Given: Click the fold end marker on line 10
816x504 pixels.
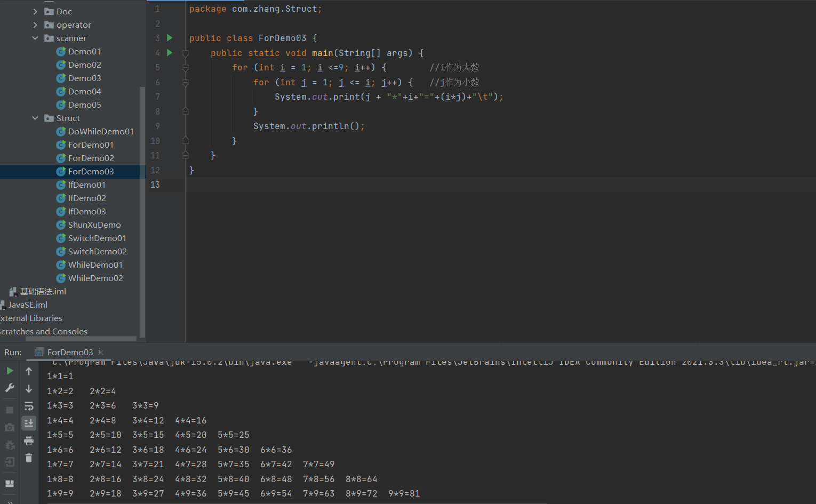Looking at the screenshot, I should point(186,141).
